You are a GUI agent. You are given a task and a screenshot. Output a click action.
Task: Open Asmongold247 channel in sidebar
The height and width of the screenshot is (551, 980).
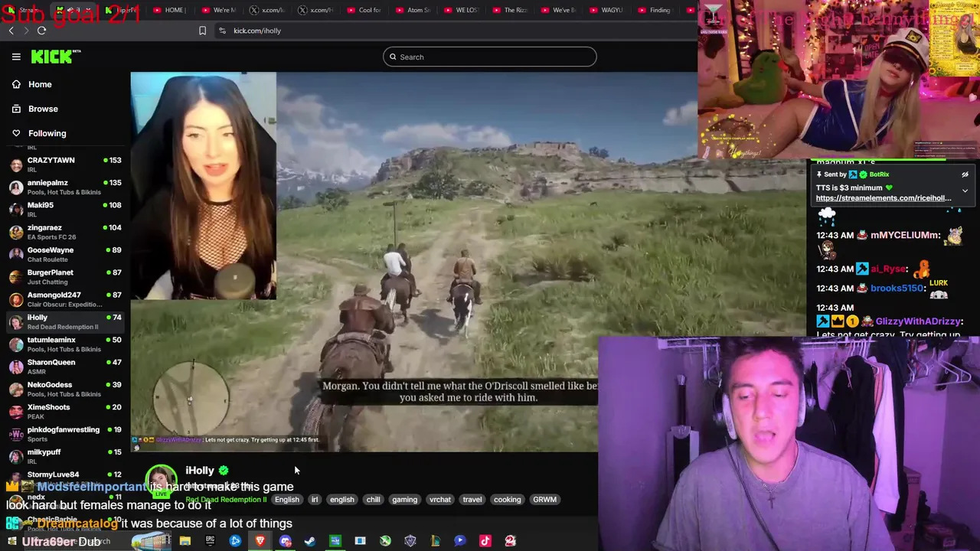[65, 299]
